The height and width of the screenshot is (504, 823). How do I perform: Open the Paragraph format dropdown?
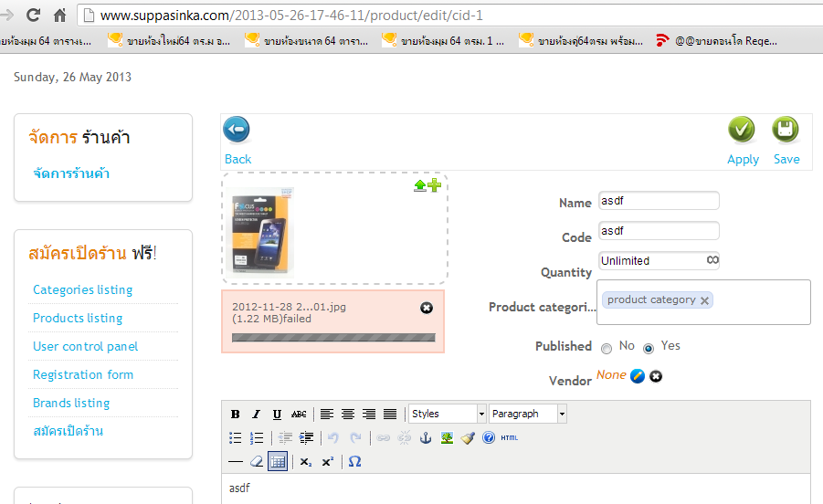(527, 414)
